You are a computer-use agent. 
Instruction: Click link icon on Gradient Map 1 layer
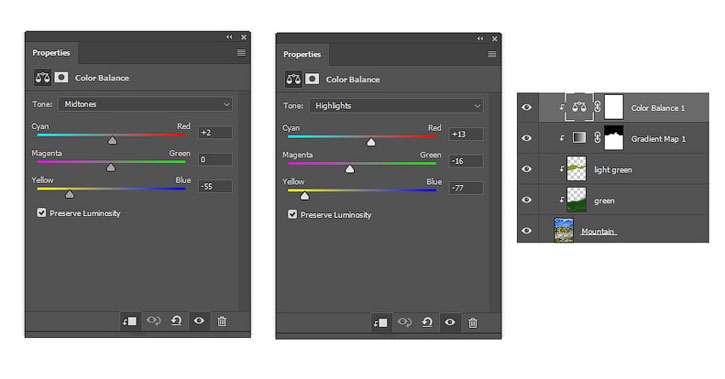click(597, 138)
